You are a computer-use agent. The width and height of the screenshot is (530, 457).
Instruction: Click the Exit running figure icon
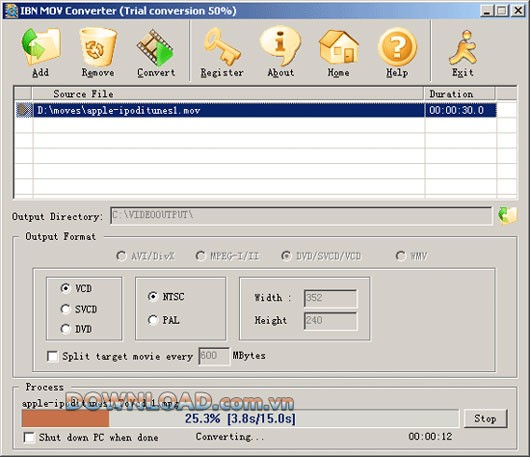463,47
